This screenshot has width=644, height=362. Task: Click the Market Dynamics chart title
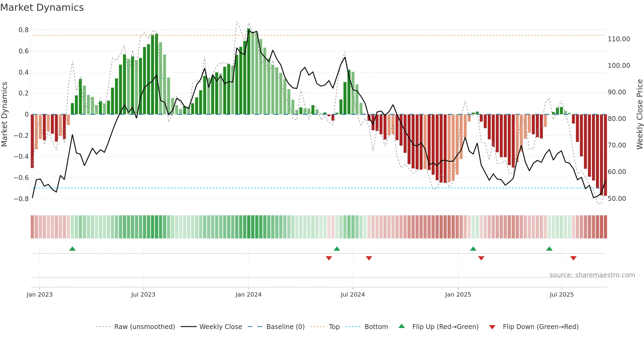click(42, 8)
